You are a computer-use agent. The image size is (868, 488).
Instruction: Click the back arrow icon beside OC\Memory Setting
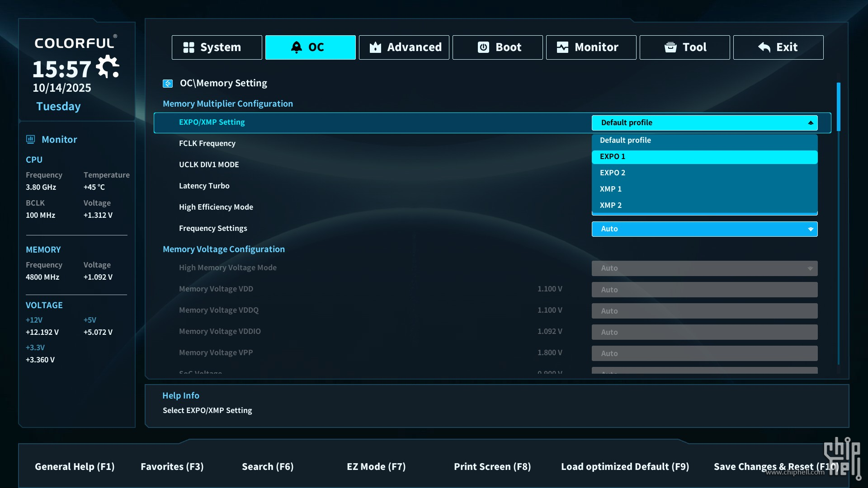pyautogui.click(x=168, y=84)
